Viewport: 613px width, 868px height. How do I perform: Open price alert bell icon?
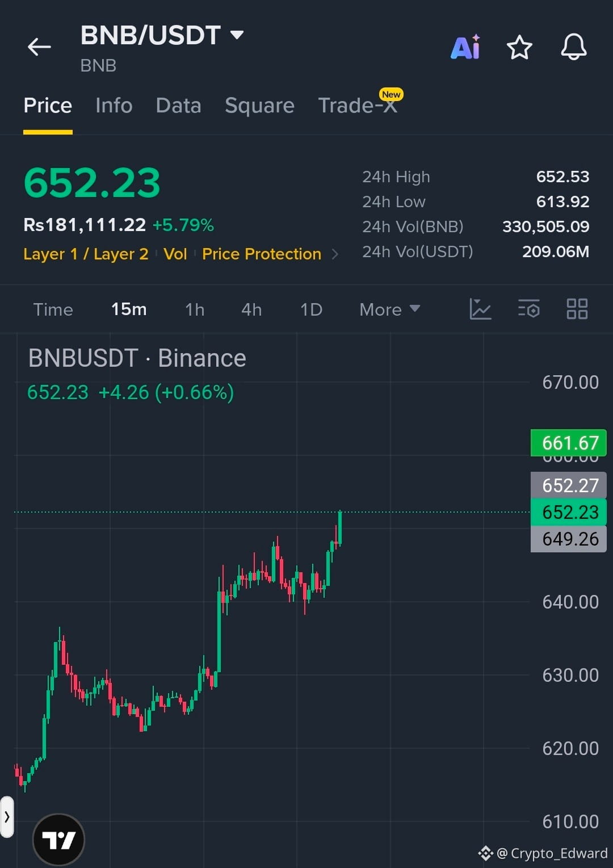(574, 47)
